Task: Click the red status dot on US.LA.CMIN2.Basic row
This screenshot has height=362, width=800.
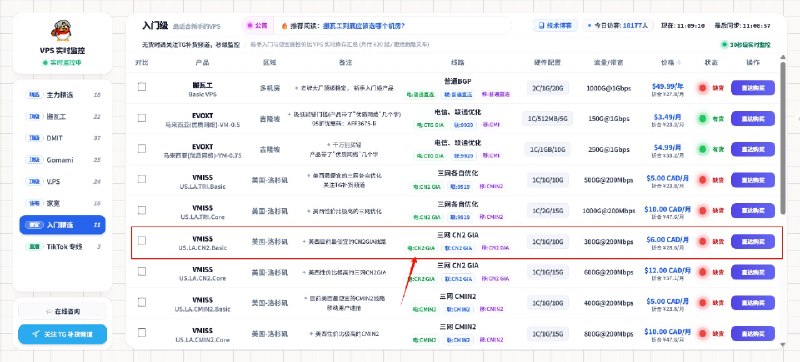Action: click(703, 303)
